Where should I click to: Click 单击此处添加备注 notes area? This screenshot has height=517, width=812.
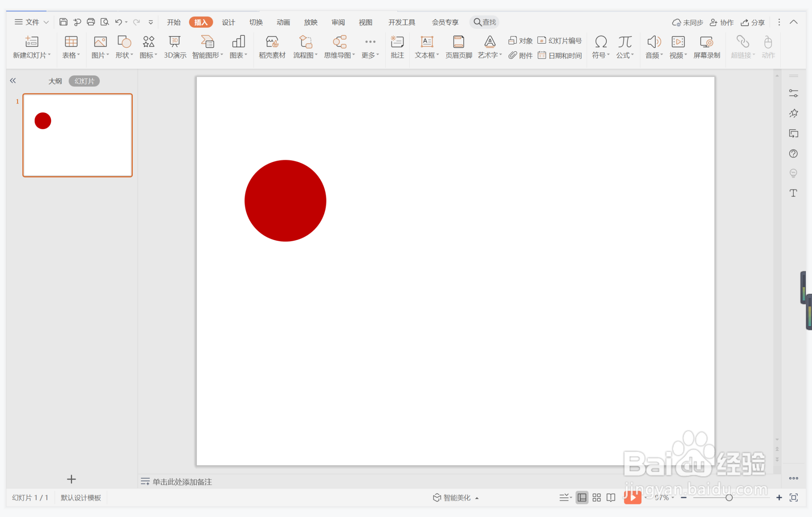pyautogui.click(x=182, y=482)
